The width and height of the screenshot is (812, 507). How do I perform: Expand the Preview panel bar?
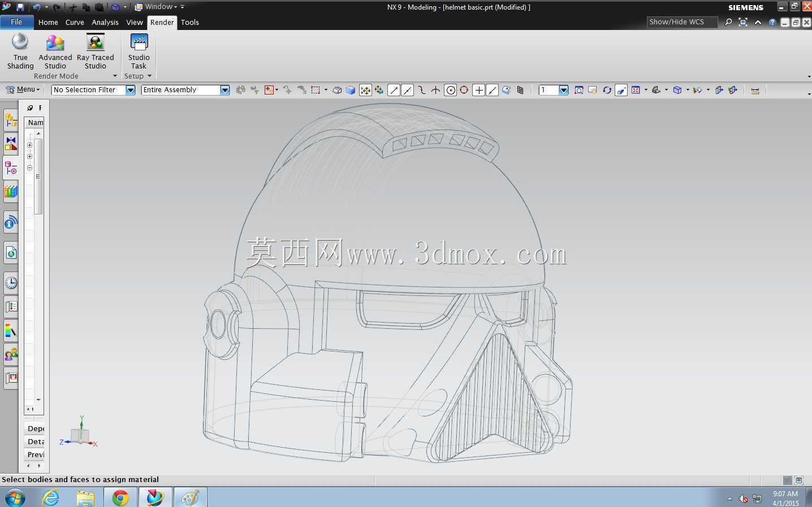tap(34, 454)
